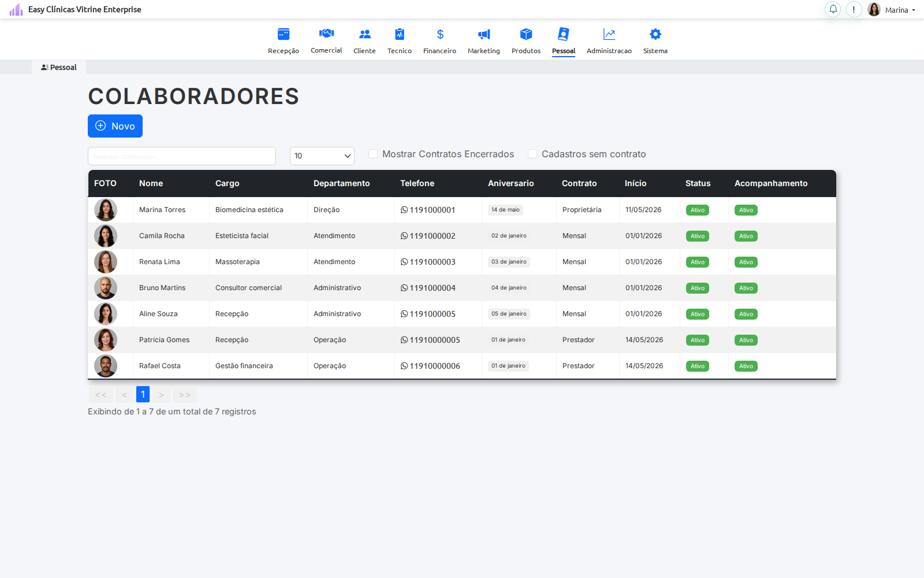Click Marina Torres profile photo
The image size is (924, 578).
(106, 210)
